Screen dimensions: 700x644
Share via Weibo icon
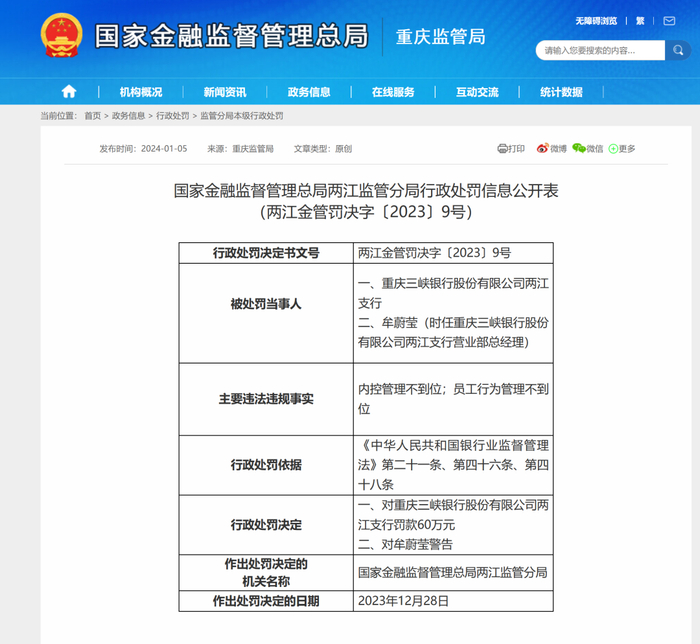coord(542,148)
